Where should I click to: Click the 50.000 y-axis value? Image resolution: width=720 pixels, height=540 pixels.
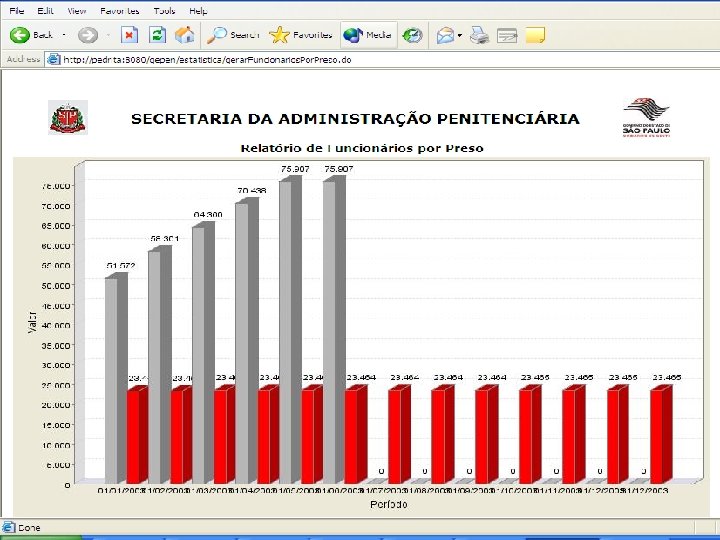tap(56, 286)
